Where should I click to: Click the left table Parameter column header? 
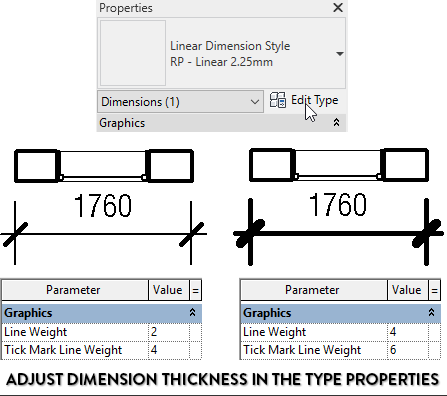click(x=75, y=290)
